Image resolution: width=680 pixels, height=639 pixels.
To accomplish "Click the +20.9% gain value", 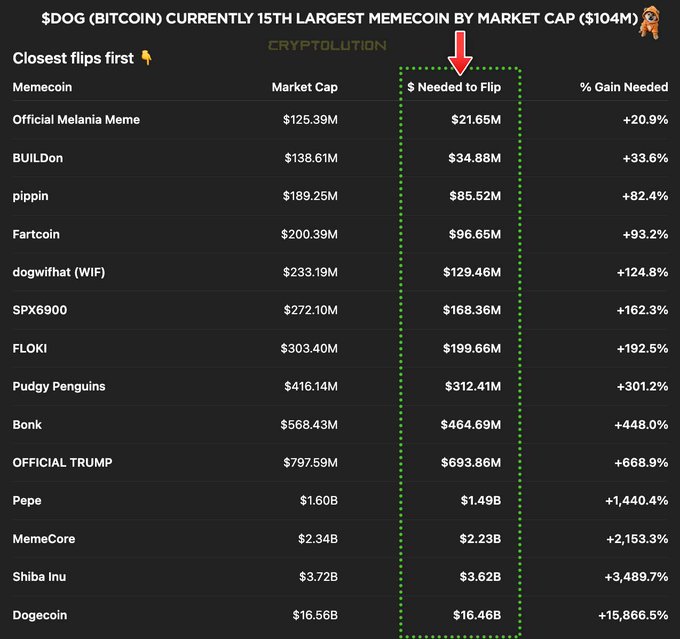I will click(645, 119).
